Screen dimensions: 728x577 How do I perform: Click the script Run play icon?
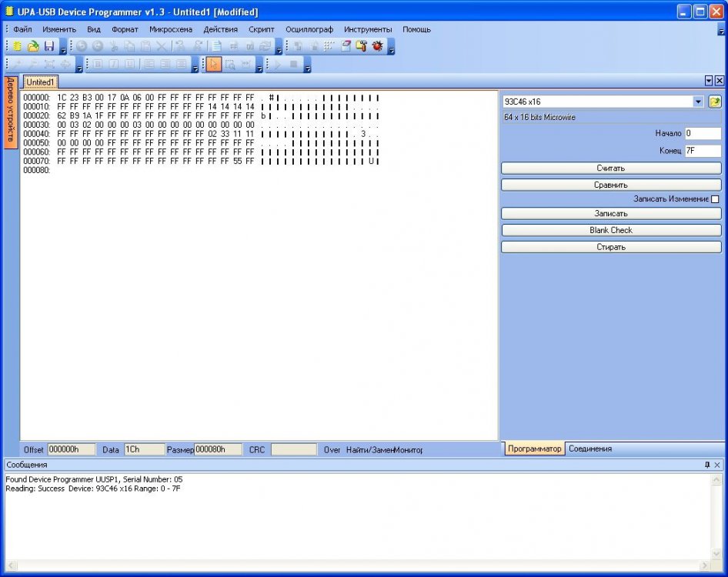click(x=278, y=65)
